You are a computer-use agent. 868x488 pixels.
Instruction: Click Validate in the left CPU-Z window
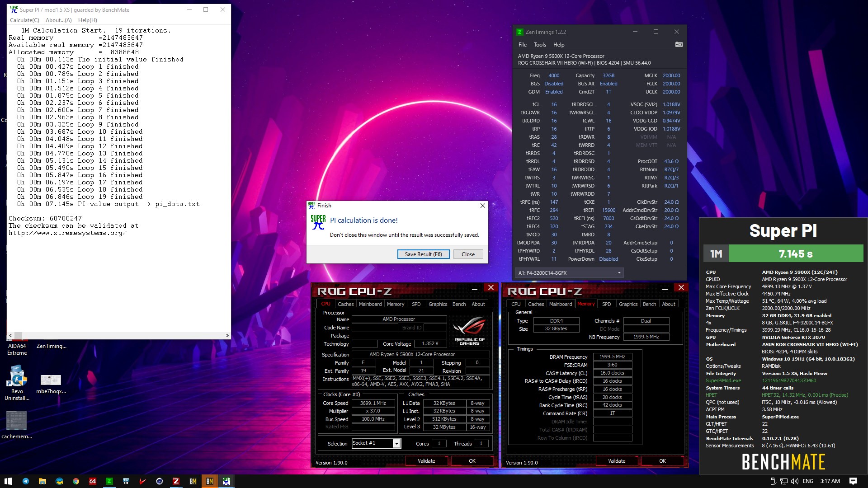pyautogui.click(x=426, y=461)
